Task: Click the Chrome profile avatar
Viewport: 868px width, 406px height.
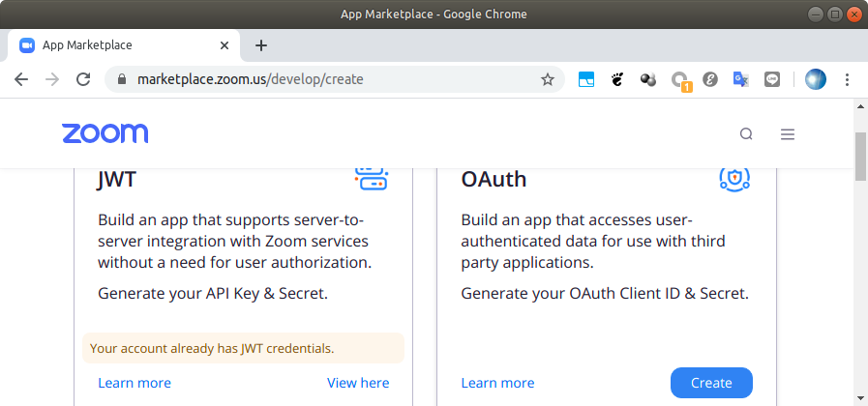Action: point(816,79)
